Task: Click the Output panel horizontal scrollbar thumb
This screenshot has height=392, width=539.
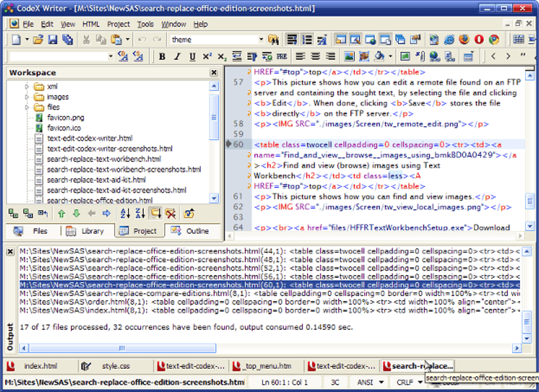Action: click(x=123, y=348)
